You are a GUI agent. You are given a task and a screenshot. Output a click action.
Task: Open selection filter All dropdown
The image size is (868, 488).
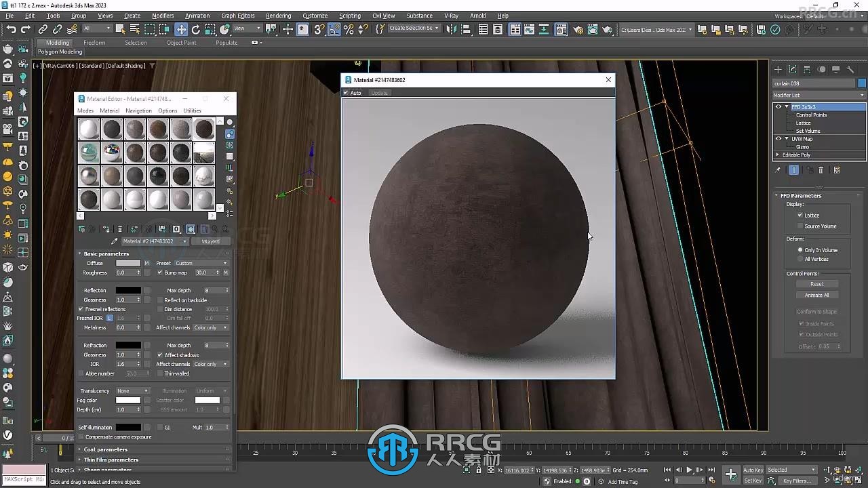click(x=97, y=28)
